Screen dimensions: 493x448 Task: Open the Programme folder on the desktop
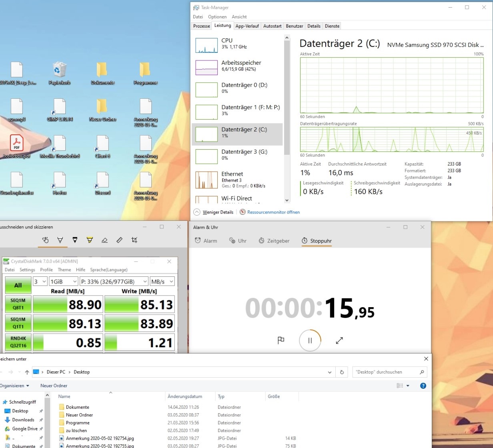(x=145, y=73)
